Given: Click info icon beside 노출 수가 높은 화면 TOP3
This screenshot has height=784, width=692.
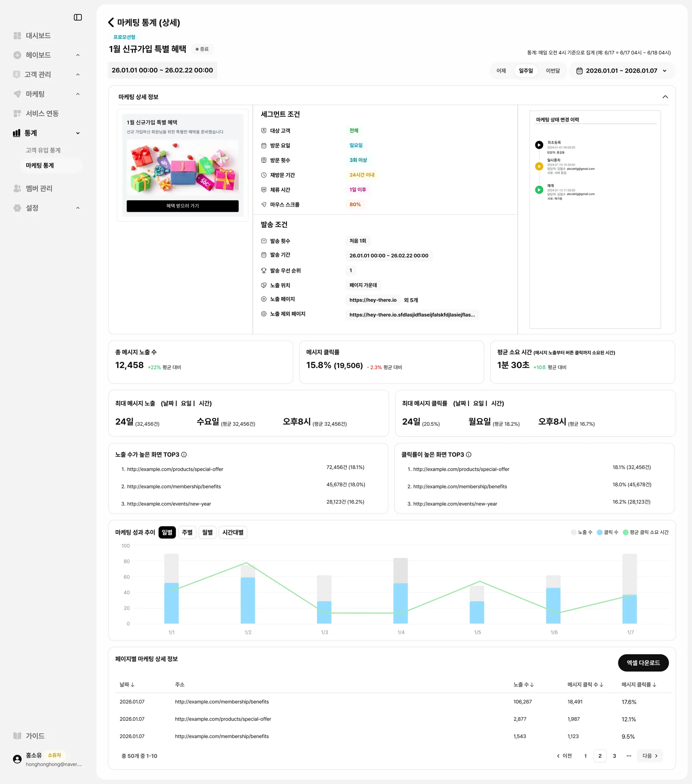Looking at the screenshot, I should pyautogui.click(x=184, y=455).
